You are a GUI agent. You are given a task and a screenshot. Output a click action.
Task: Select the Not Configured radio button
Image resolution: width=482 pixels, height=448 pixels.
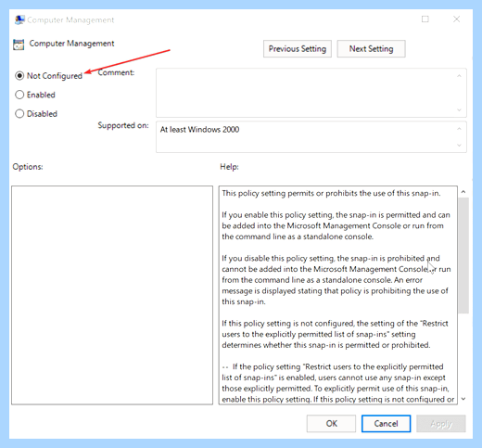click(19, 76)
